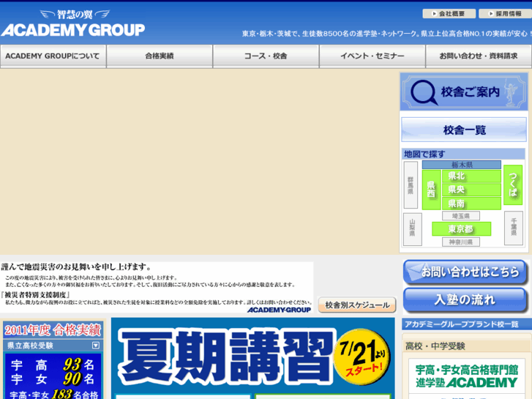Go to イベント・セミナー menu
Viewport: 532px width, 399px height.
[x=372, y=56]
